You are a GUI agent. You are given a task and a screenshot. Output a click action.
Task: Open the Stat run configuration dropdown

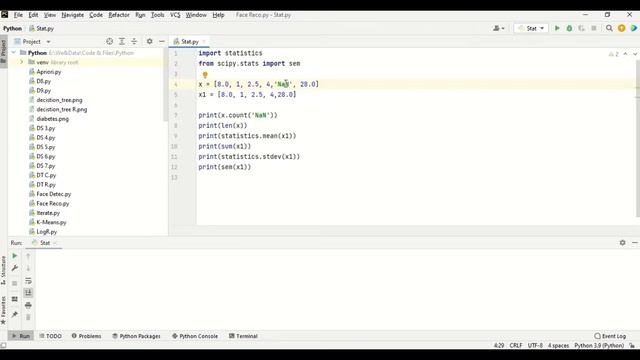click(x=531, y=28)
